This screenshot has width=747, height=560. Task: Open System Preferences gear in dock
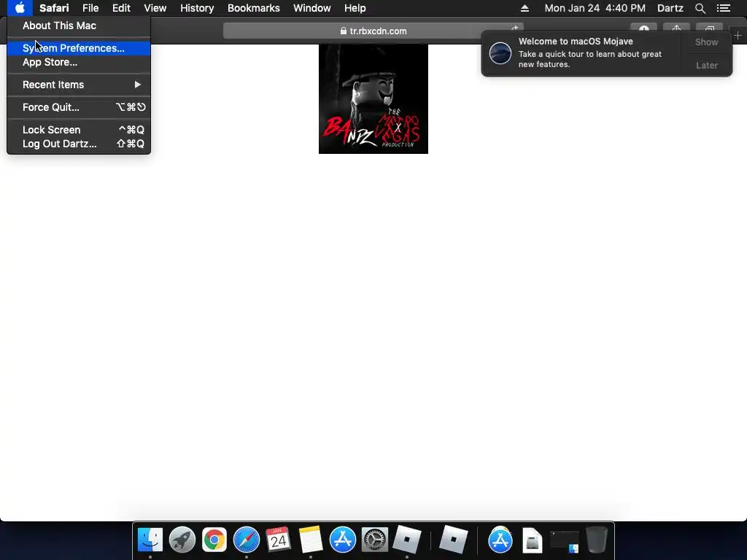point(375,540)
